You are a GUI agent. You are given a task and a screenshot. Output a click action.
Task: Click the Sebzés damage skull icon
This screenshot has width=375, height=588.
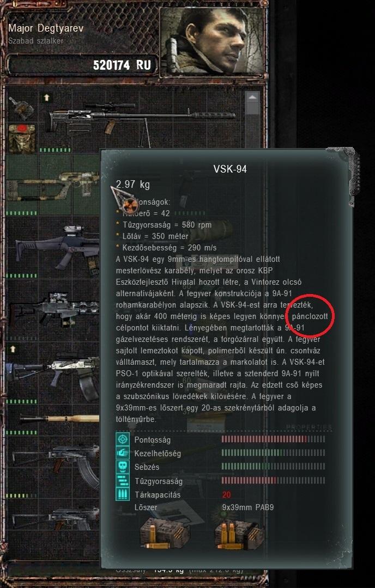click(123, 467)
